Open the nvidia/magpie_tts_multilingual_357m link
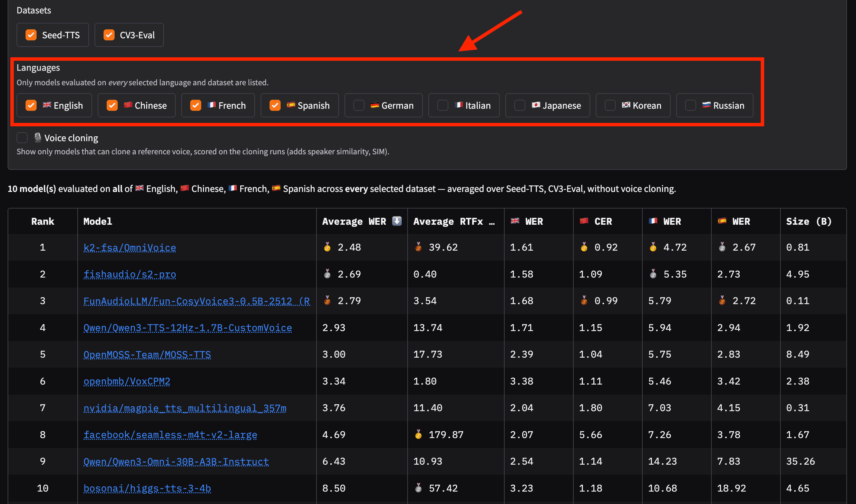Screen dimensions: 856x504 pyautogui.click(x=185, y=408)
